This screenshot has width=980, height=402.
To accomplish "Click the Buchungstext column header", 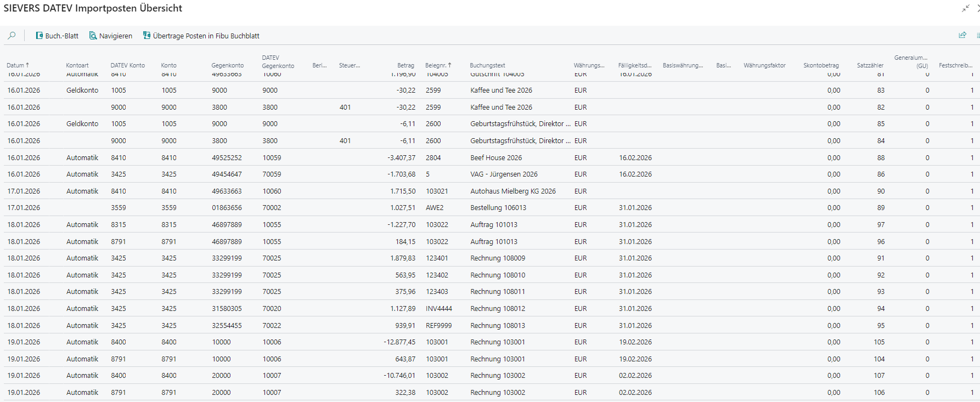I will pos(487,65).
